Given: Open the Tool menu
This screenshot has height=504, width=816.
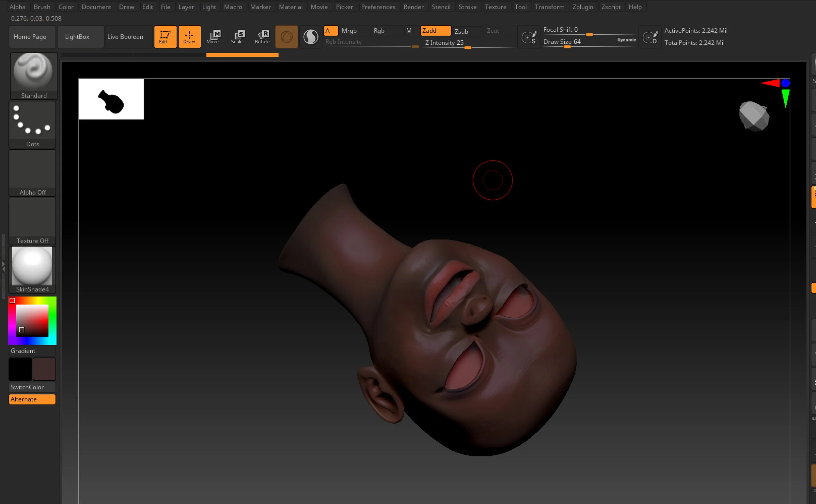Looking at the screenshot, I should click(x=521, y=6).
